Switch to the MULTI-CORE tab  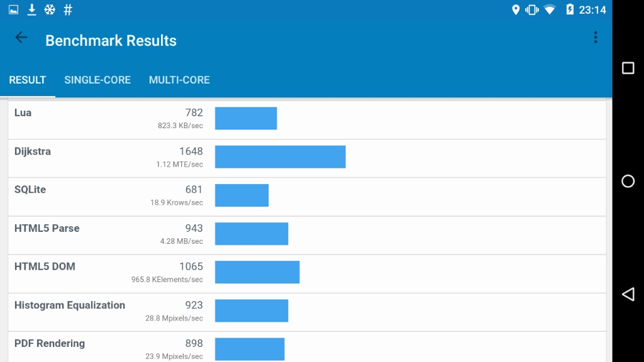pos(179,80)
